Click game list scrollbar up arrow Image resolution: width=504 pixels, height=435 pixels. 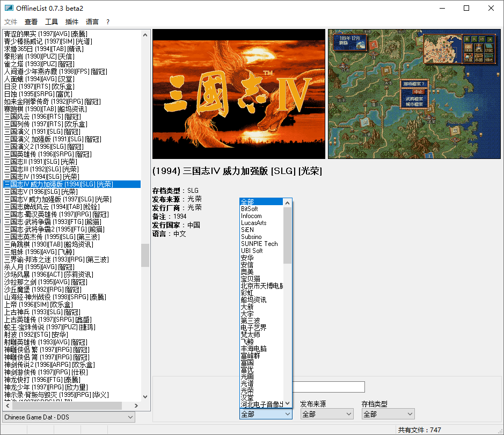[145, 35]
